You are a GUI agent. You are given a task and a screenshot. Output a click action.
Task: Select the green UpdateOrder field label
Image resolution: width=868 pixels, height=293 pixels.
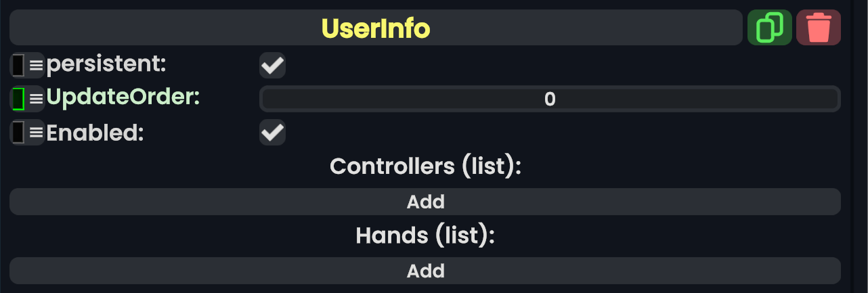(x=123, y=98)
